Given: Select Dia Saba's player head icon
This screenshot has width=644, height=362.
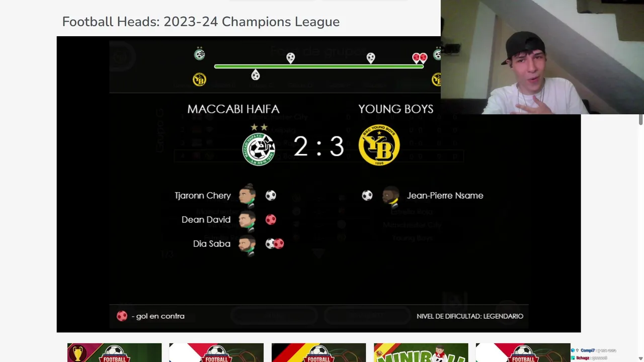Looking at the screenshot, I should tap(247, 244).
